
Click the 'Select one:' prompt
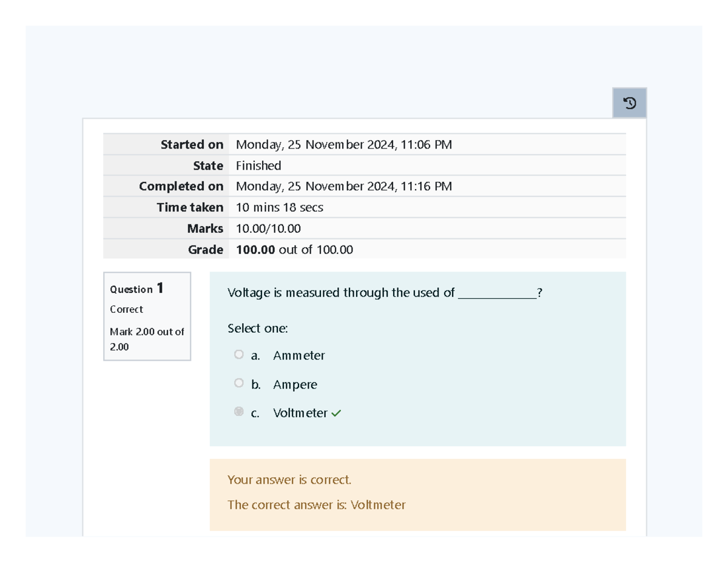tap(258, 329)
